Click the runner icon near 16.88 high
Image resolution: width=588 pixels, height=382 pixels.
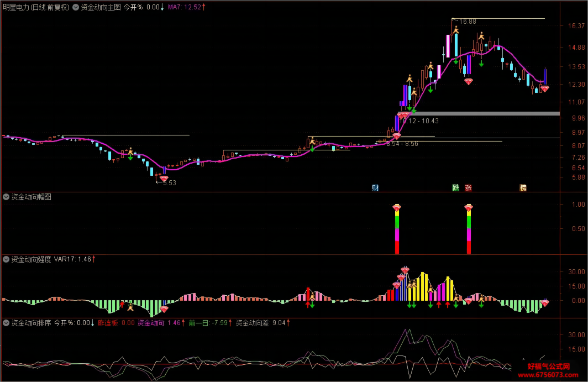coord(455,30)
